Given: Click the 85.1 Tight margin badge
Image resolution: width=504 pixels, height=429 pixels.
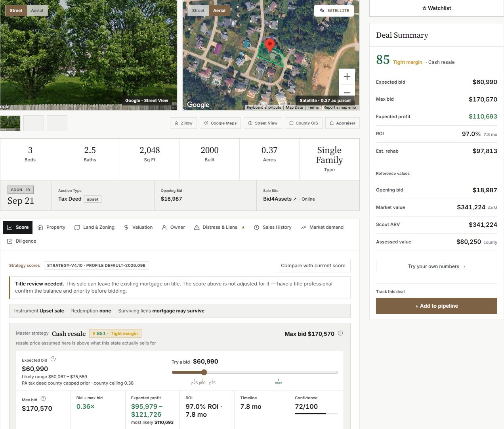Looking at the screenshot, I should [x=115, y=333].
